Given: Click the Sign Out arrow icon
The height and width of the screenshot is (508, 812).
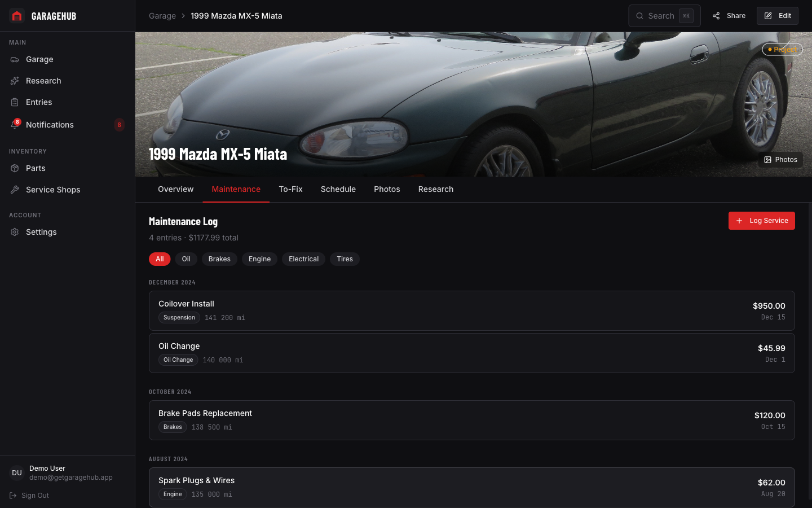Looking at the screenshot, I should (13, 496).
